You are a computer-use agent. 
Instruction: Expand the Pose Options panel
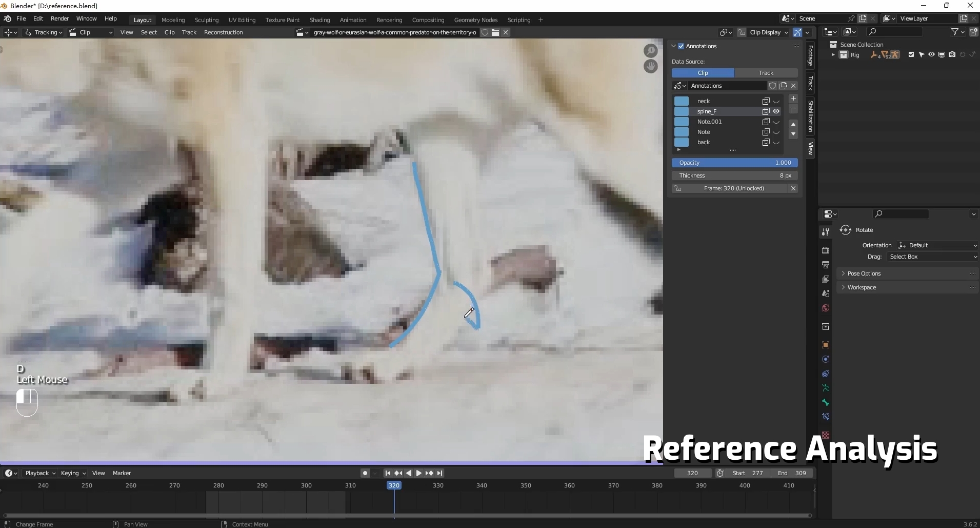(907, 273)
